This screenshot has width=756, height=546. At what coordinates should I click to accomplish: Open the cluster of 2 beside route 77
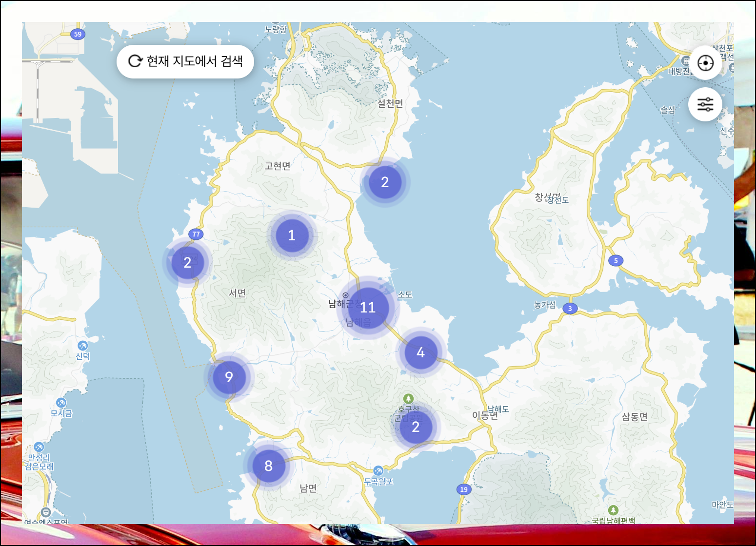(188, 263)
